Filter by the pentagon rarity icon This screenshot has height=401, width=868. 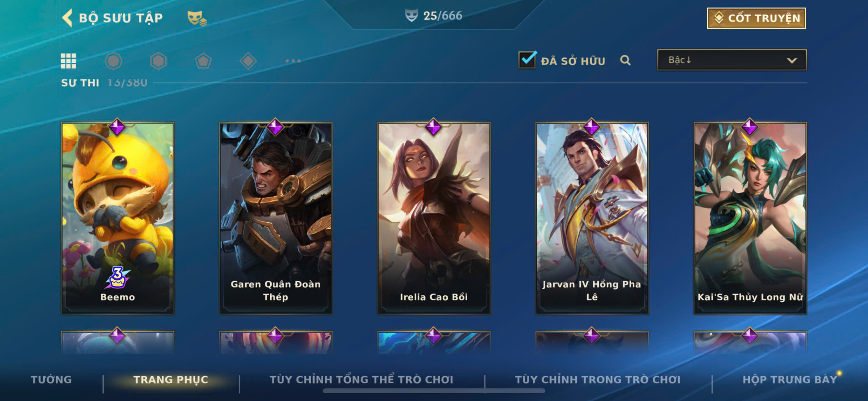[x=203, y=61]
